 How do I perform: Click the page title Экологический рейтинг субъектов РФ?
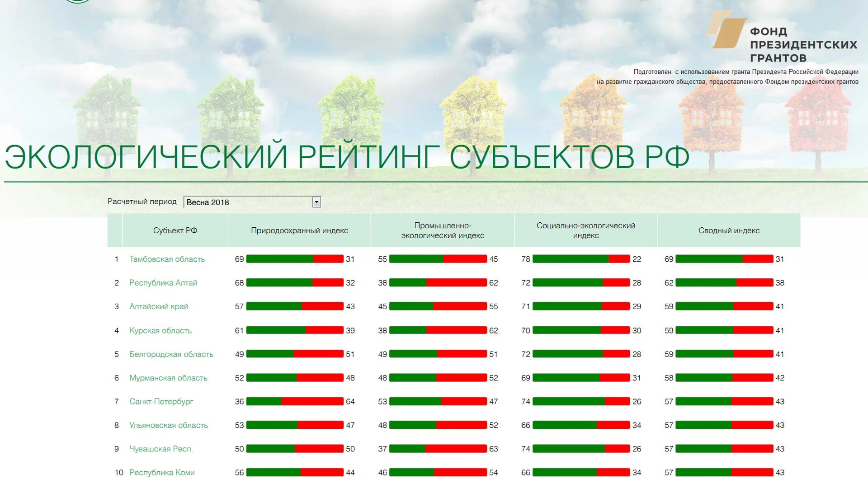coord(347,157)
